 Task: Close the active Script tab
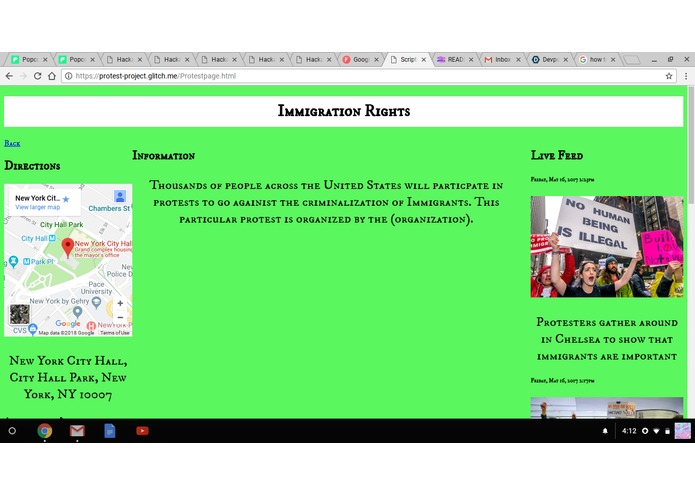424,59
